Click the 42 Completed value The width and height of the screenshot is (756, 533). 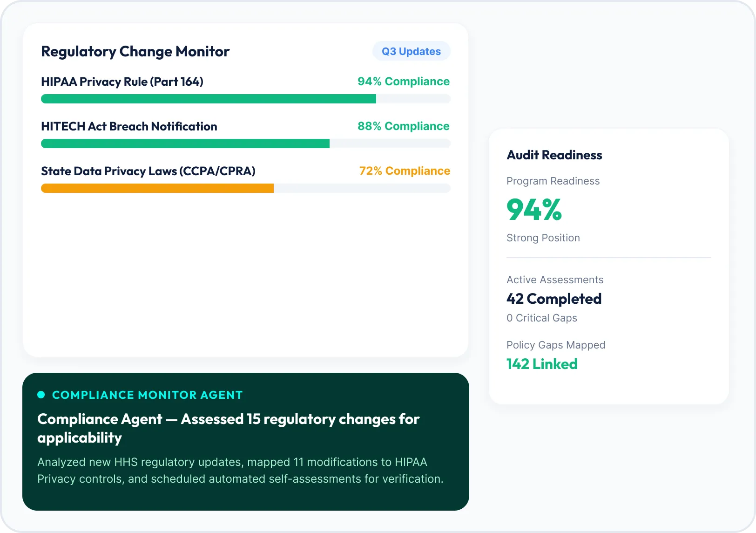click(x=554, y=299)
